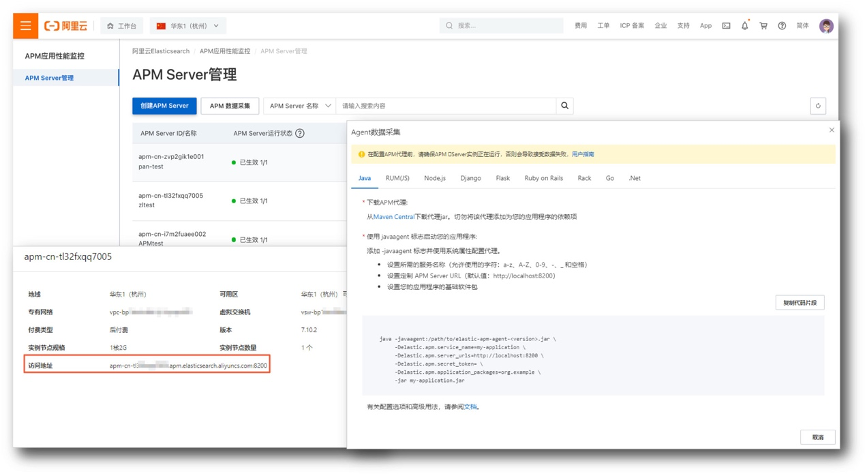Viewport: 866px width, 474px height.
Task: Click APM应用性能监控 breadcrumb link
Action: [x=225, y=51]
